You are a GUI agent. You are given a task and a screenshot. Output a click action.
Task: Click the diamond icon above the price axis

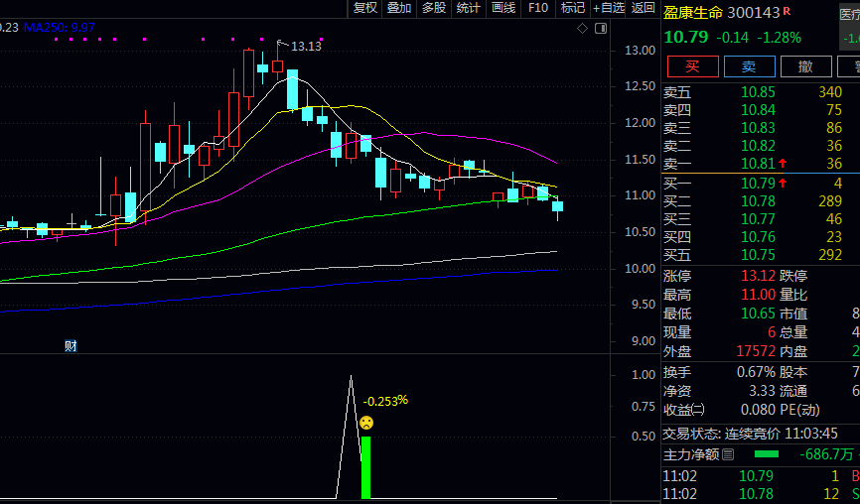(582, 29)
